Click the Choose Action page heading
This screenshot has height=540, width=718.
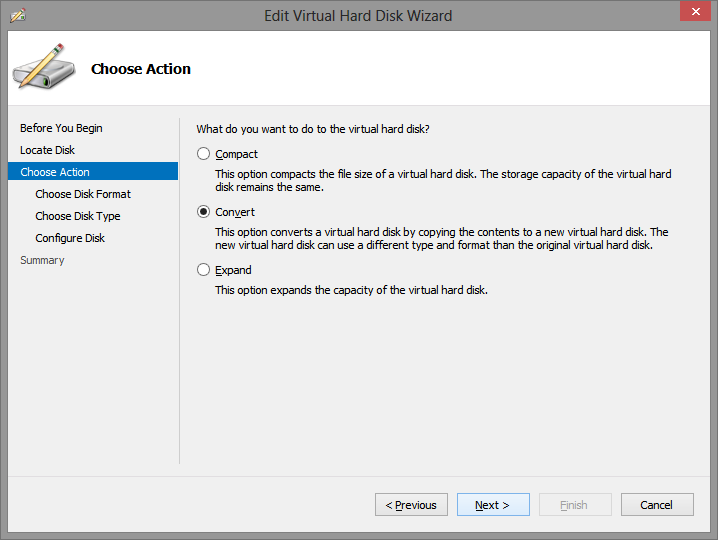tap(141, 69)
